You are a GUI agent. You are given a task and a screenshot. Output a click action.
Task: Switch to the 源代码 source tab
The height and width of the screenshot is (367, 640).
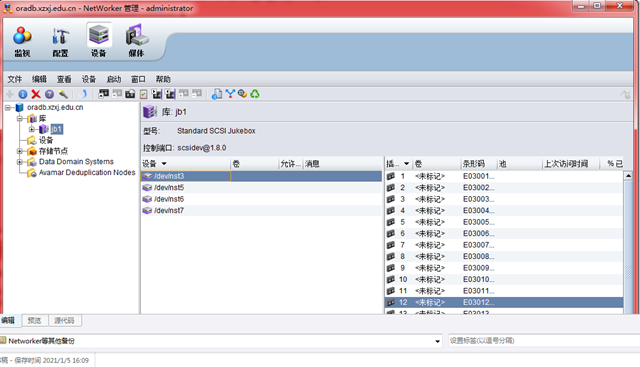pyautogui.click(x=64, y=320)
